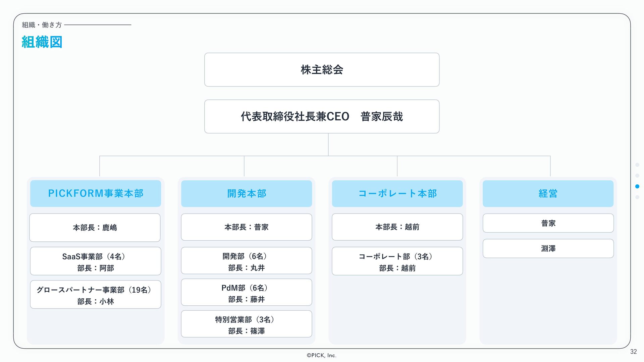
Task: Click the 本部長：越前 card
Action: tap(397, 227)
